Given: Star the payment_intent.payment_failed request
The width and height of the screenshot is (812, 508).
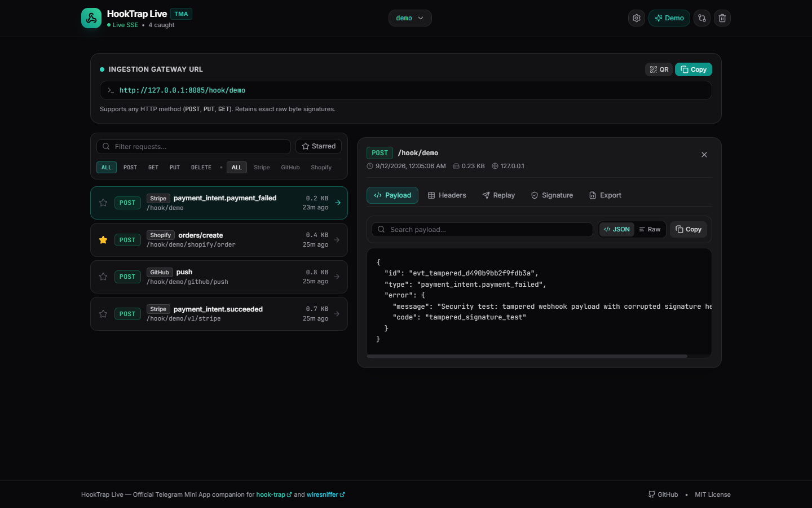Looking at the screenshot, I should tap(103, 203).
